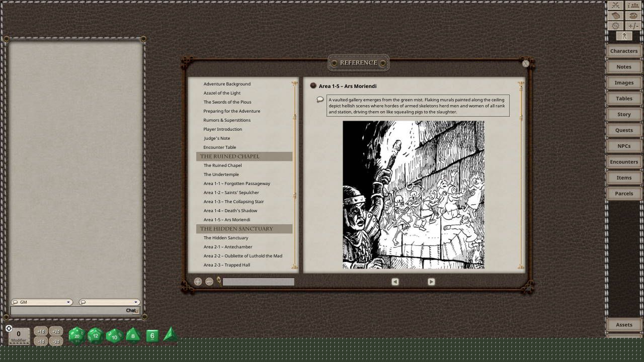The image size is (644, 362).
Task: Select 'Area 1-1 – Forgotten Passageway' entry
Action: (237, 184)
